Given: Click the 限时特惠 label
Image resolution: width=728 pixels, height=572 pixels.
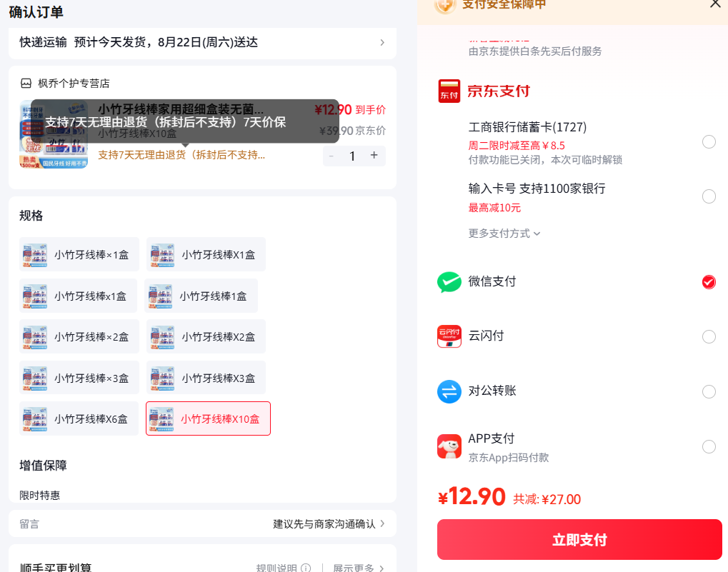Looking at the screenshot, I should [x=39, y=496].
